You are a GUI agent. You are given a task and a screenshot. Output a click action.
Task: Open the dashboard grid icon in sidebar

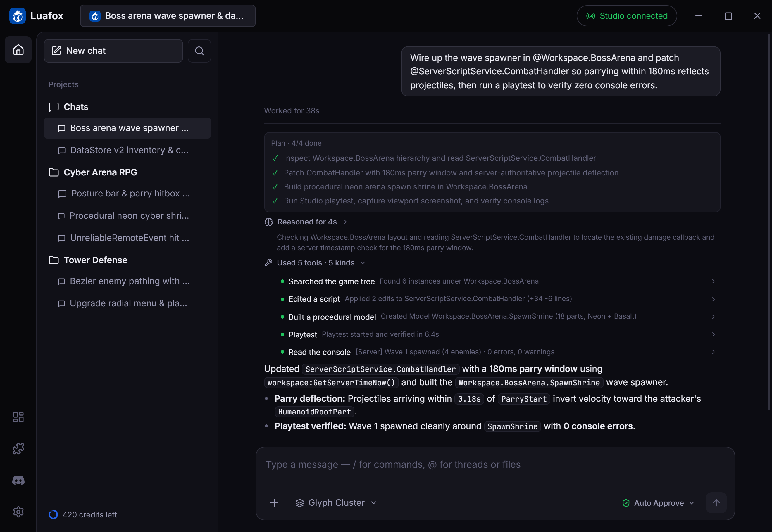point(18,417)
